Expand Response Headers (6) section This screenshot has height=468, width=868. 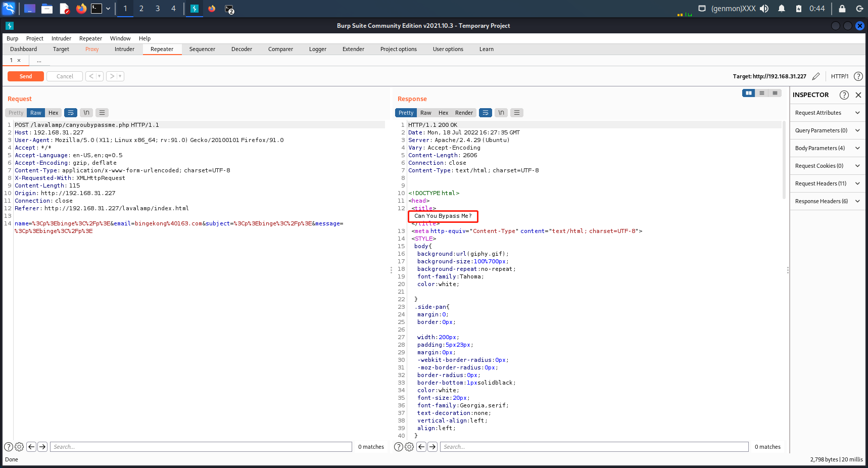point(828,201)
